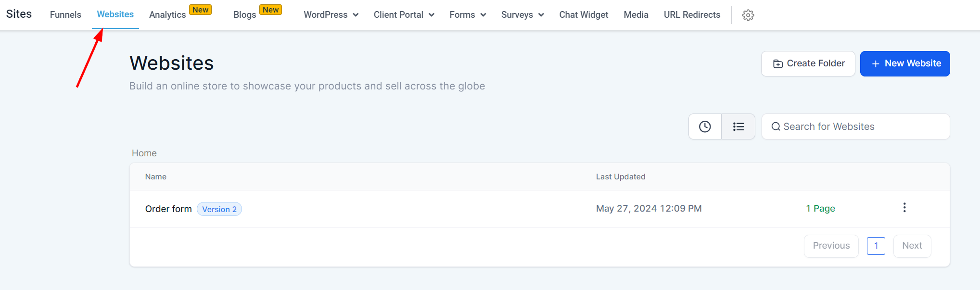980x290 pixels.
Task: Expand the Client Portal dropdown
Action: click(404, 15)
